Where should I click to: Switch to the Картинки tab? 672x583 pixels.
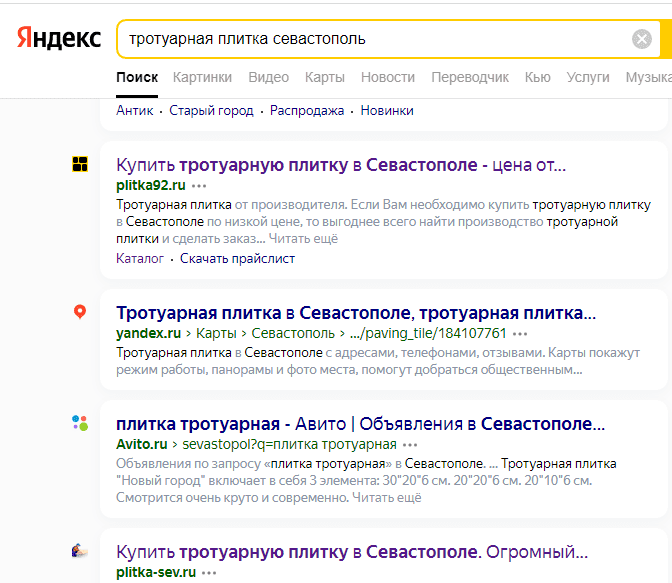tap(202, 77)
